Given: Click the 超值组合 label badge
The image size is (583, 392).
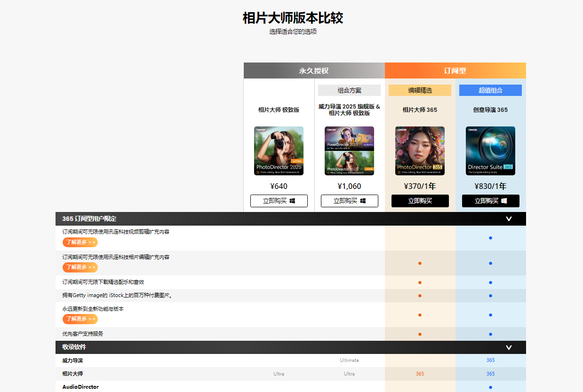Looking at the screenshot, I should coord(491,90).
